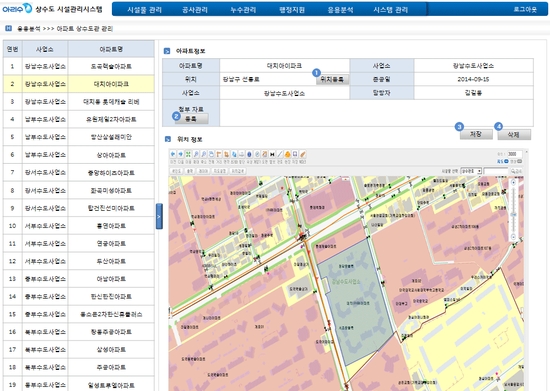Image resolution: width=550 pixels, height=391 pixels.
Task: Click the home icon beside the breadcrumb
Action: click(8, 28)
